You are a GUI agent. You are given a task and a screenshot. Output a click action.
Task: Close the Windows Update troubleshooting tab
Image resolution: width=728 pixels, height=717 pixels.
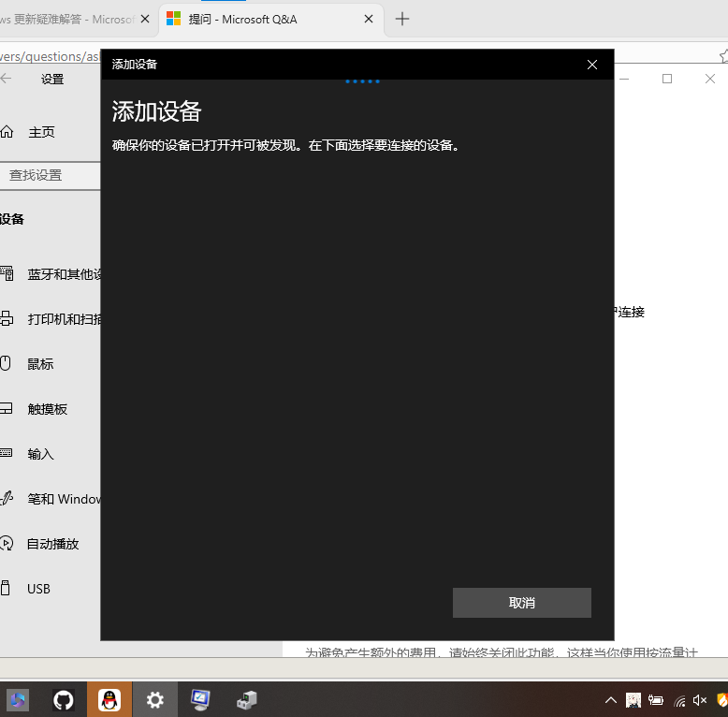tap(145, 19)
